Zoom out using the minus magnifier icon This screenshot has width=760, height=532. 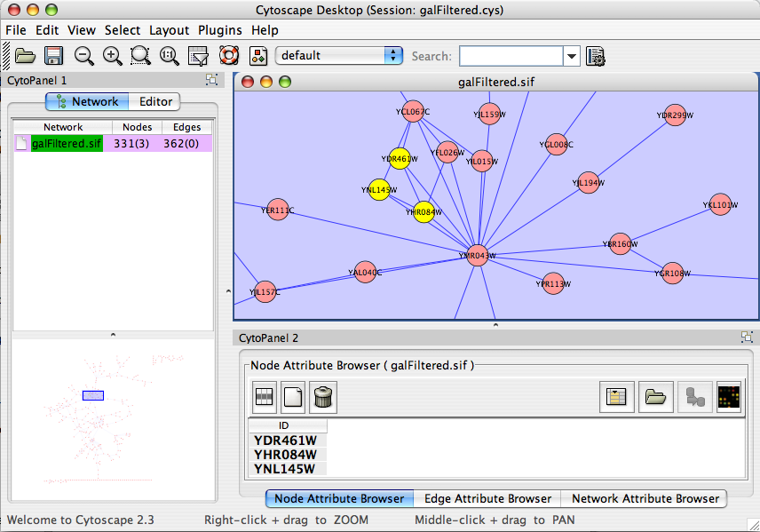coord(84,56)
